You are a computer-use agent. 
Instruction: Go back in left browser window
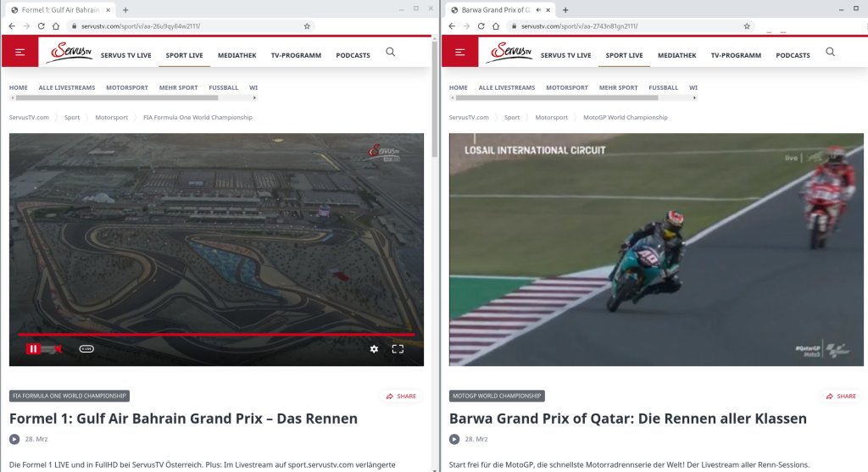[x=12, y=26]
